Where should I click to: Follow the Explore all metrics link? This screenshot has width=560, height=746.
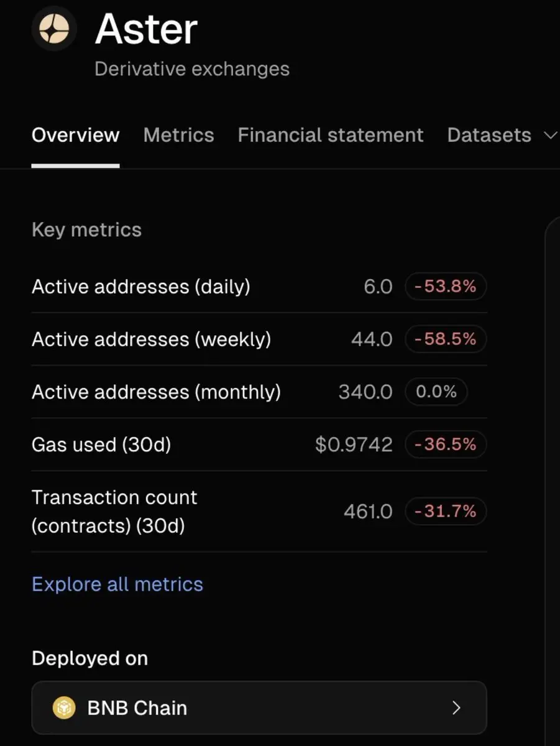[117, 584]
